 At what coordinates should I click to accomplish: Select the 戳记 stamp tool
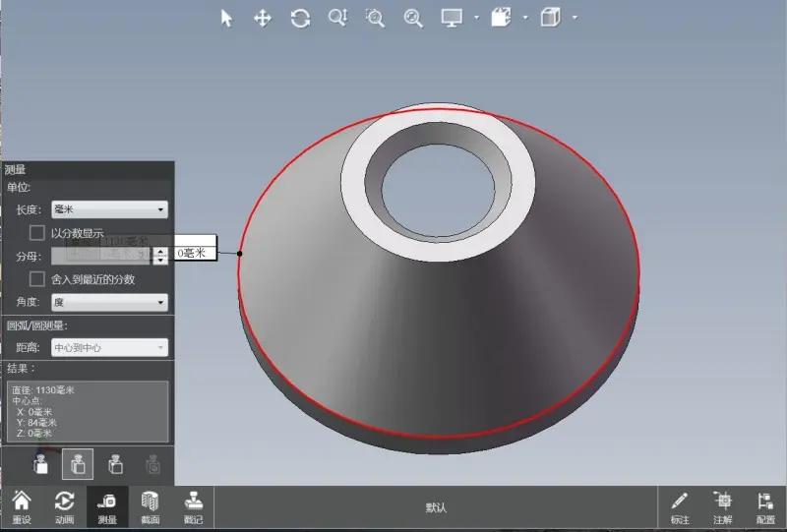click(x=193, y=507)
